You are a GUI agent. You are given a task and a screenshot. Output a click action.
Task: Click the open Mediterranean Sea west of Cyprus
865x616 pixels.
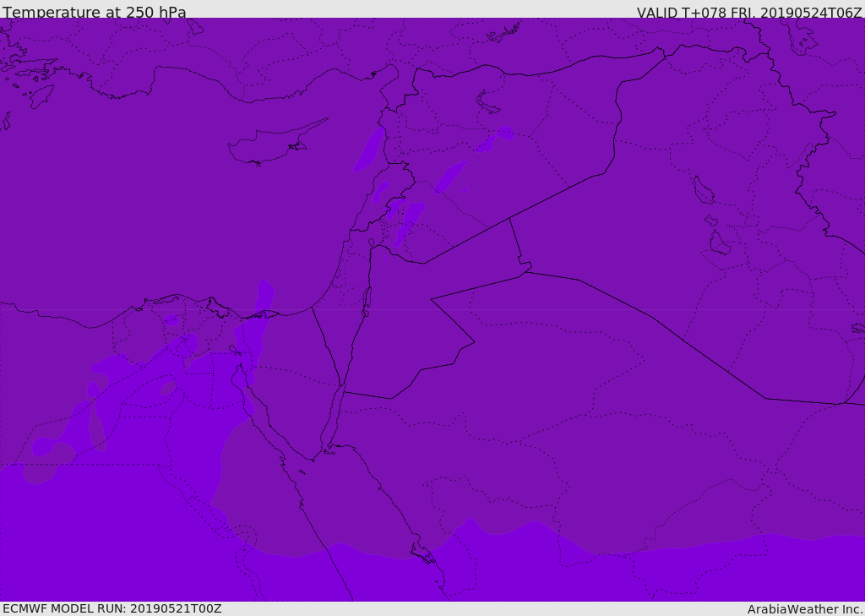[127, 186]
